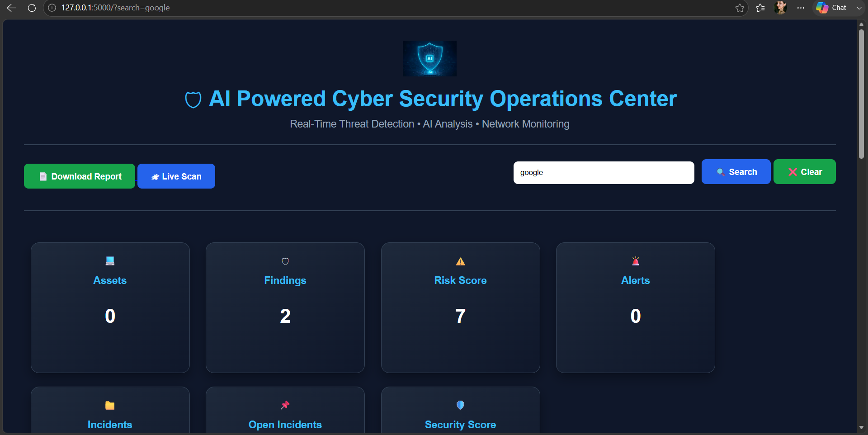Click the AI shield logo image
This screenshot has width=868, height=435.
(x=429, y=58)
